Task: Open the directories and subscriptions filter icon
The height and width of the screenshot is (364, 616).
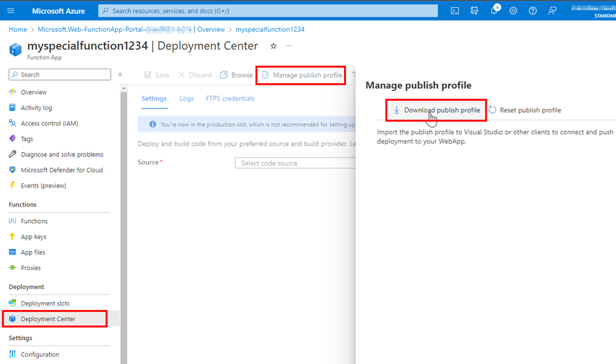Action: pos(475,11)
